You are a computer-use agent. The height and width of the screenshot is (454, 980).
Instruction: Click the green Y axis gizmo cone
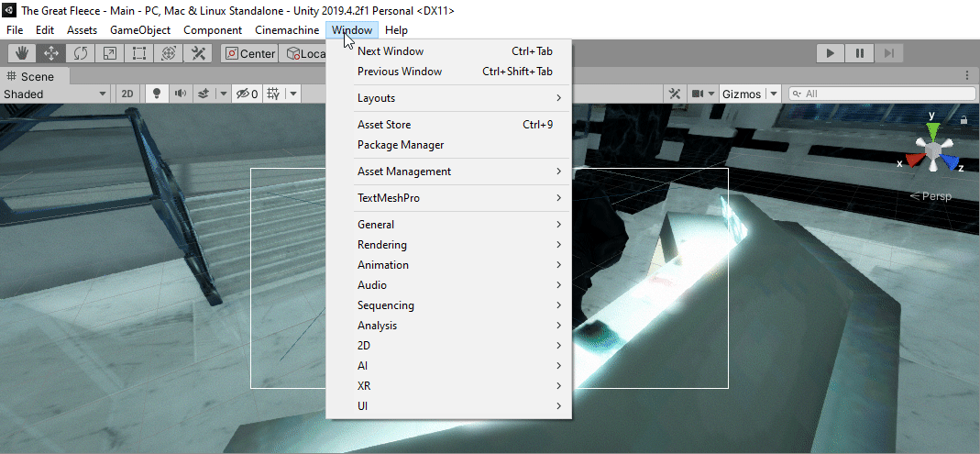click(x=932, y=130)
